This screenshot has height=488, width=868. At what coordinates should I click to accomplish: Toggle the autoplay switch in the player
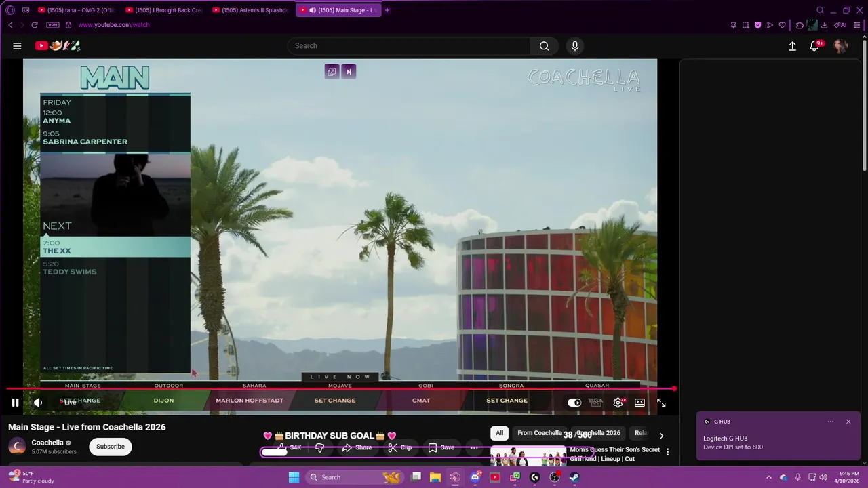pyautogui.click(x=574, y=403)
